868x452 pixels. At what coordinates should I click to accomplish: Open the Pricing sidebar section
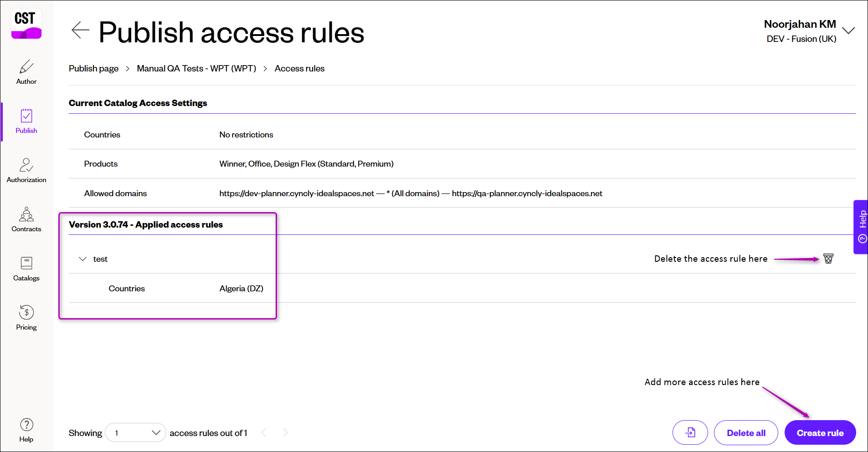pyautogui.click(x=26, y=318)
